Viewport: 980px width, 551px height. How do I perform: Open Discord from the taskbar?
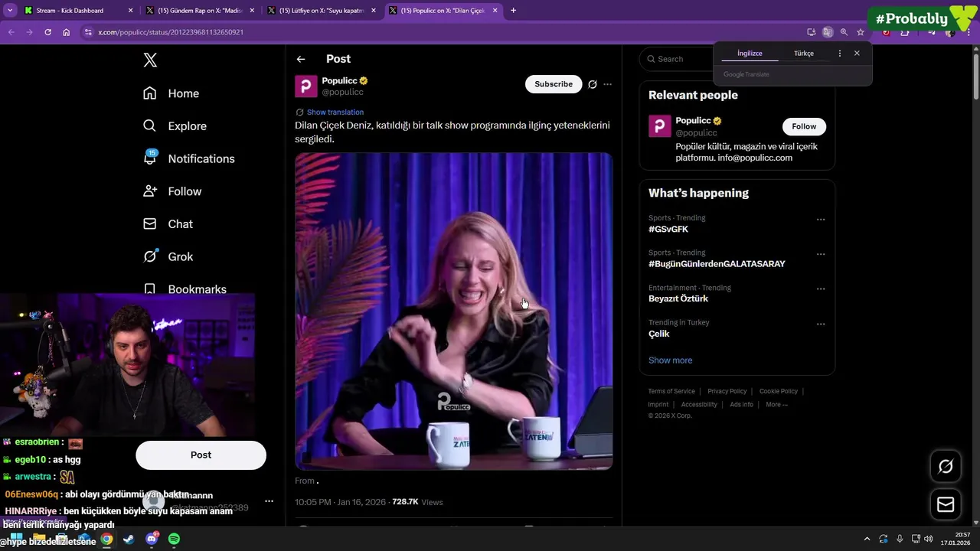coord(152,539)
